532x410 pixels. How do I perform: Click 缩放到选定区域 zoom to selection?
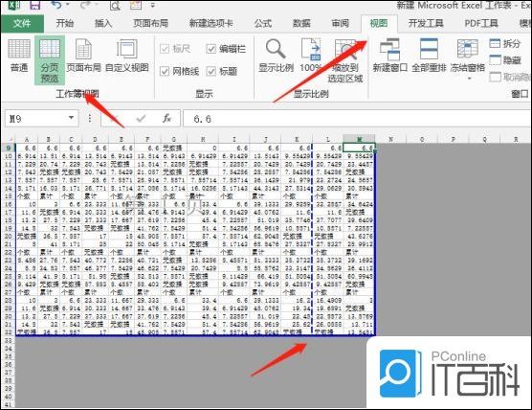[345, 60]
